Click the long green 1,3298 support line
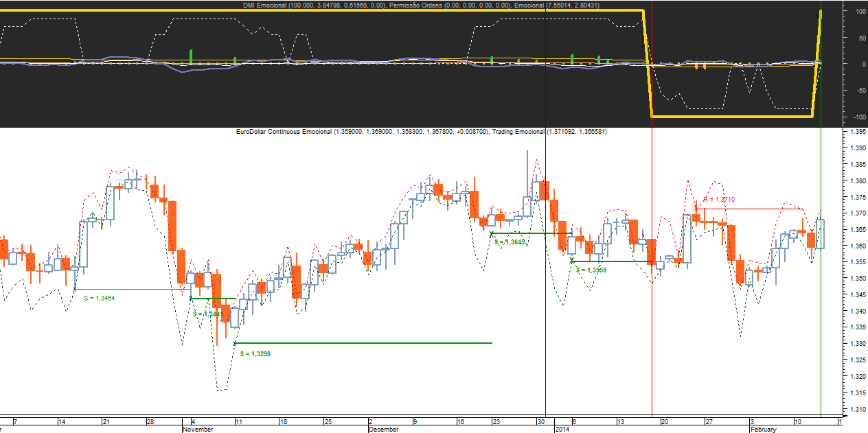This screenshot has width=868, height=433. coord(363,342)
